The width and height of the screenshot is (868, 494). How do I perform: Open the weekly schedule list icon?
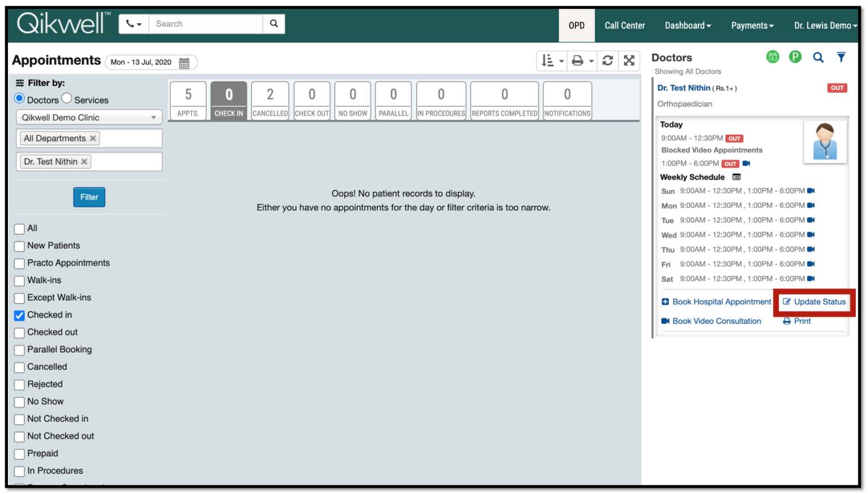click(x=736, y=177)
